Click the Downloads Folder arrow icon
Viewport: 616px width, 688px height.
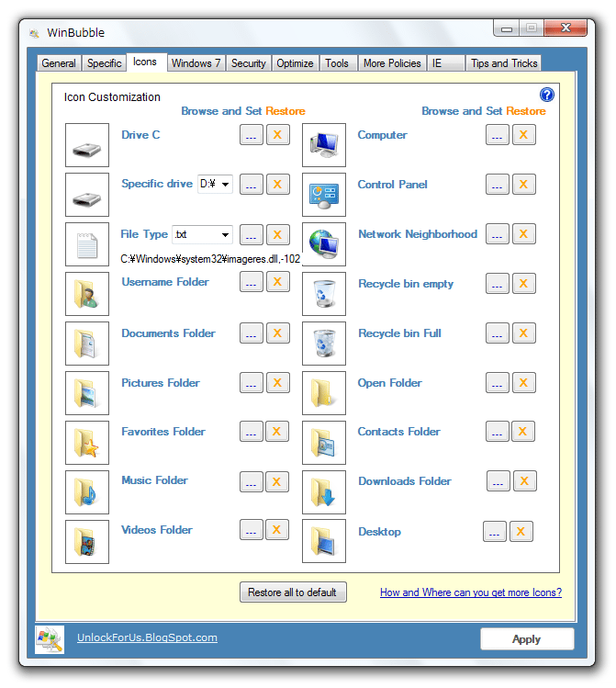tap(323, 491)
